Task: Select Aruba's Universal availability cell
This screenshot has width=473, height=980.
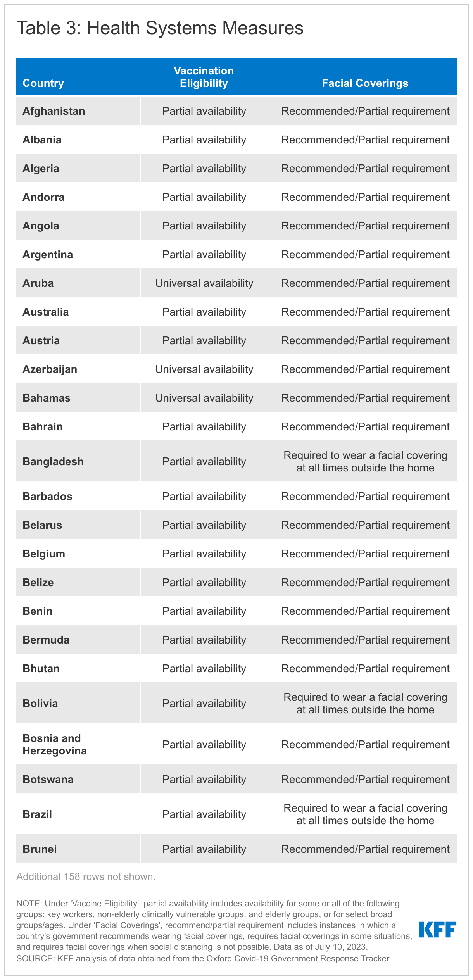Action: tap(204, 283)
